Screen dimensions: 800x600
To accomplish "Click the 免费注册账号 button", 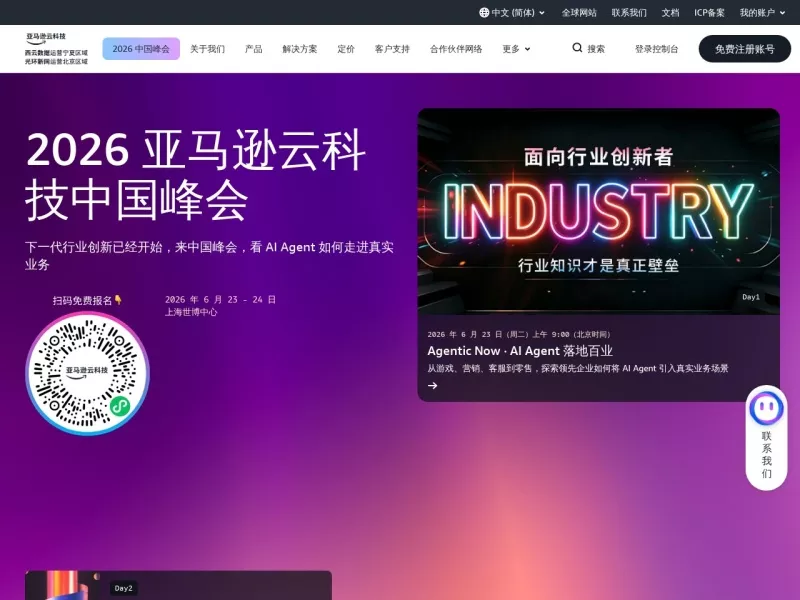I will pos(744,49).
